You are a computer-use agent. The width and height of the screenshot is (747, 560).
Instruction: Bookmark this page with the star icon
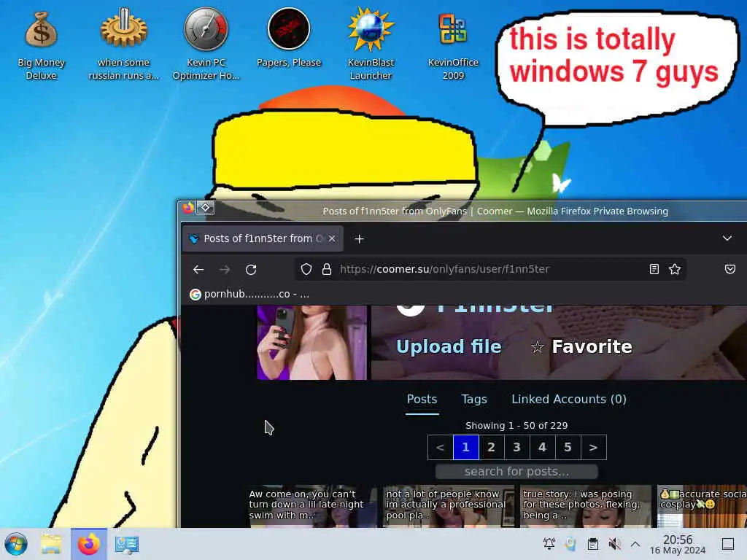(675, 269)
